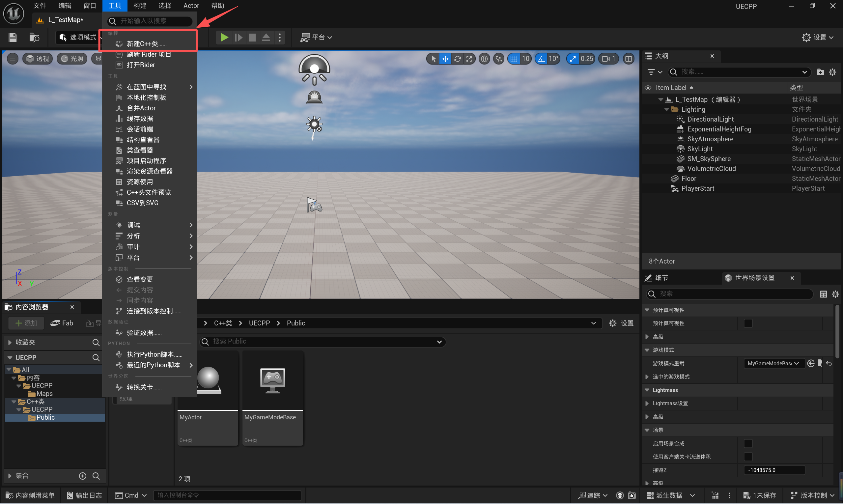Select the translate move tool icon

point(445,59)
